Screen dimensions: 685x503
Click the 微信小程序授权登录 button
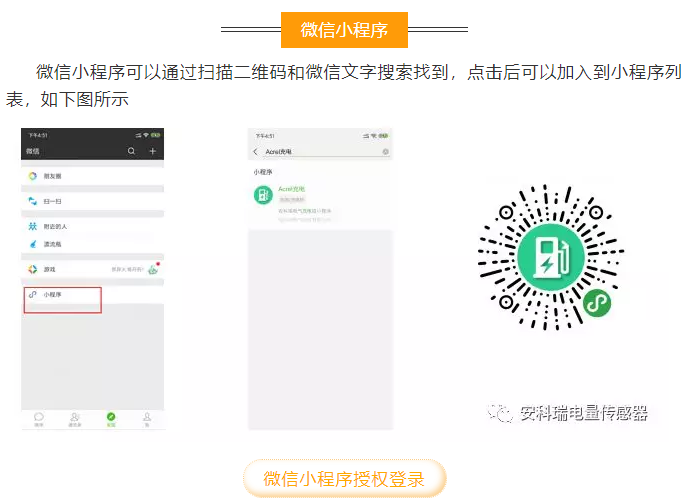[345, 479]
